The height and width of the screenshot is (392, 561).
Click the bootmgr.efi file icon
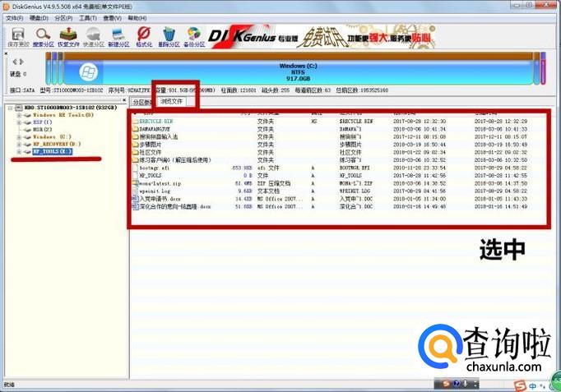135,168
